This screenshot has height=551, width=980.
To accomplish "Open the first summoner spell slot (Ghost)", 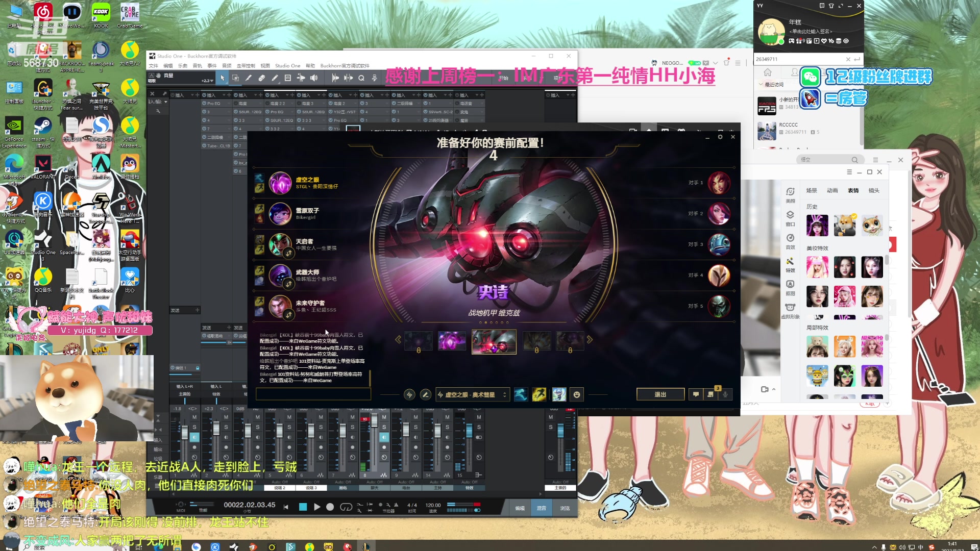I will tap(521, 394).
